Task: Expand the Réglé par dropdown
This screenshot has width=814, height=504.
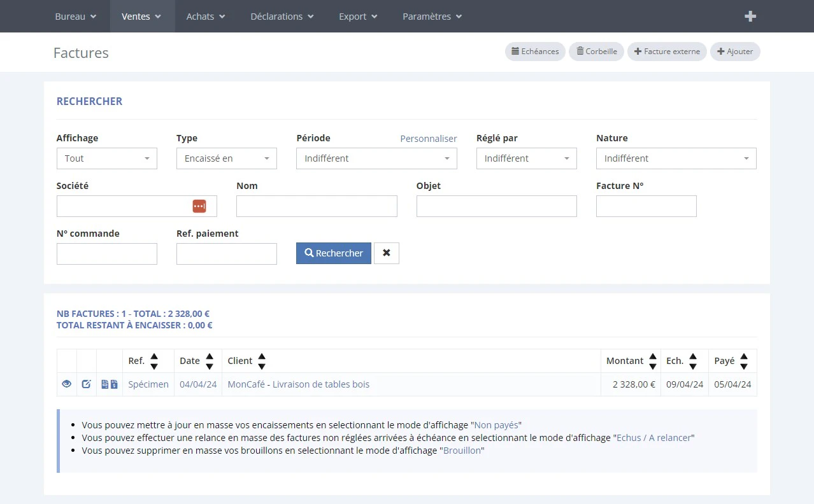Action: click(527, 158)
